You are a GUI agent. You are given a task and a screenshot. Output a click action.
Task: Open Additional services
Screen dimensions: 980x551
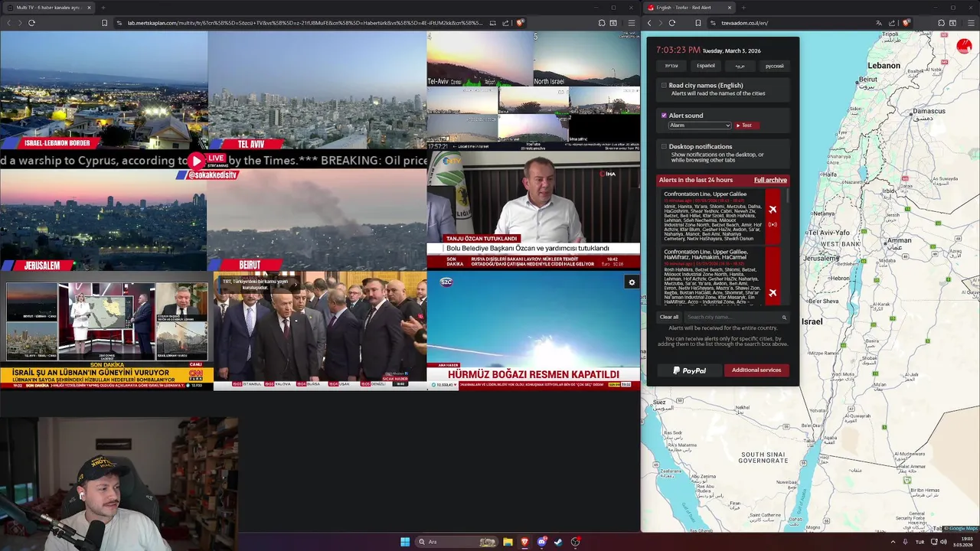756,370
